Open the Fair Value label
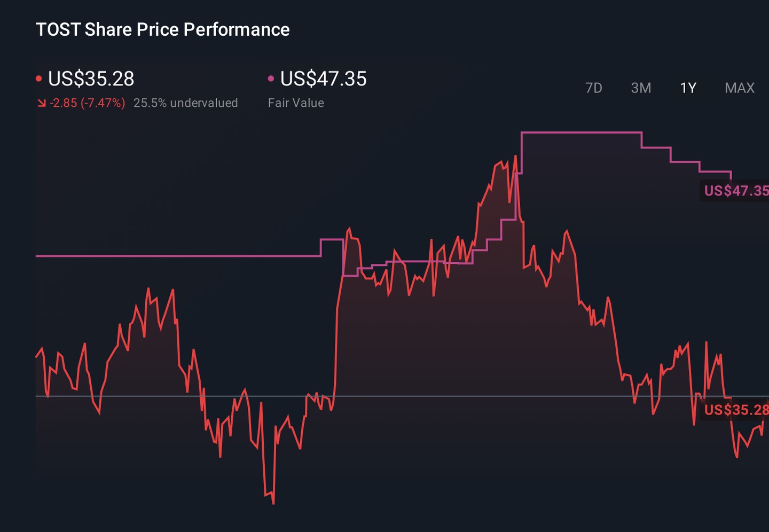This screenshot has width=769, height=532. coord(296,103)
